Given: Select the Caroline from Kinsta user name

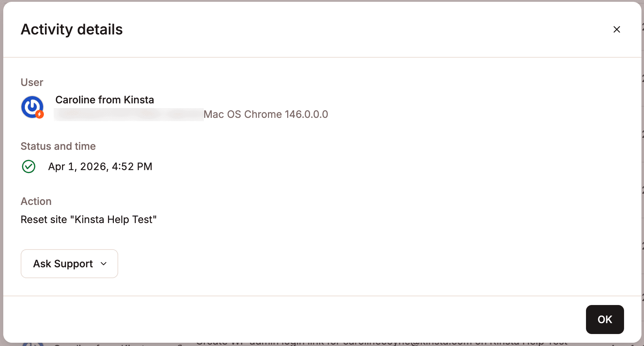Looking at the screenshot, I should click(104, 100).
